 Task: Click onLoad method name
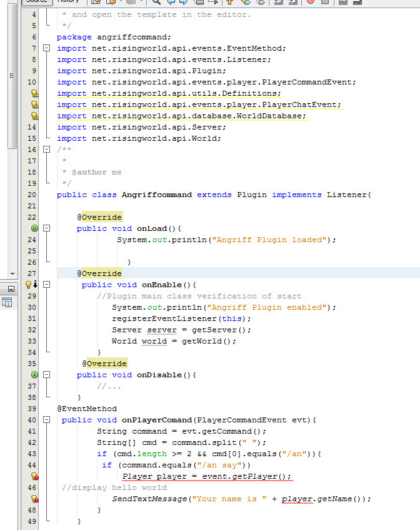click(152, 228)
